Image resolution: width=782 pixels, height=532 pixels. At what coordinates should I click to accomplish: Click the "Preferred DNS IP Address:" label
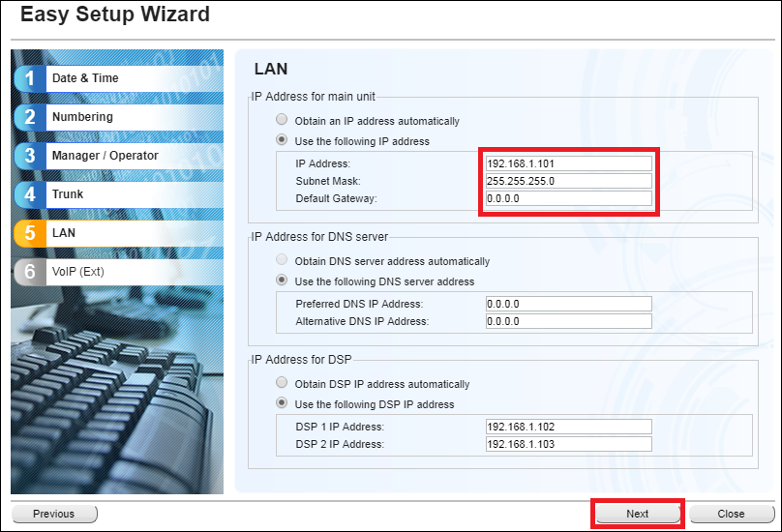point(359,304)
